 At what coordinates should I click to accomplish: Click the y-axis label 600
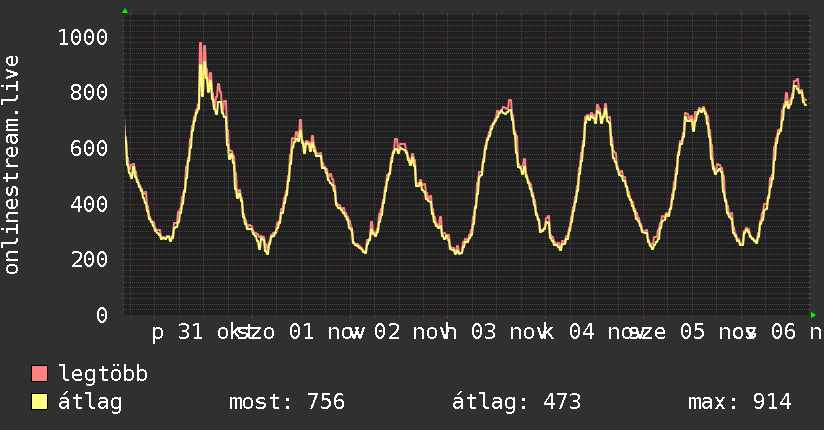coord(89,148)
